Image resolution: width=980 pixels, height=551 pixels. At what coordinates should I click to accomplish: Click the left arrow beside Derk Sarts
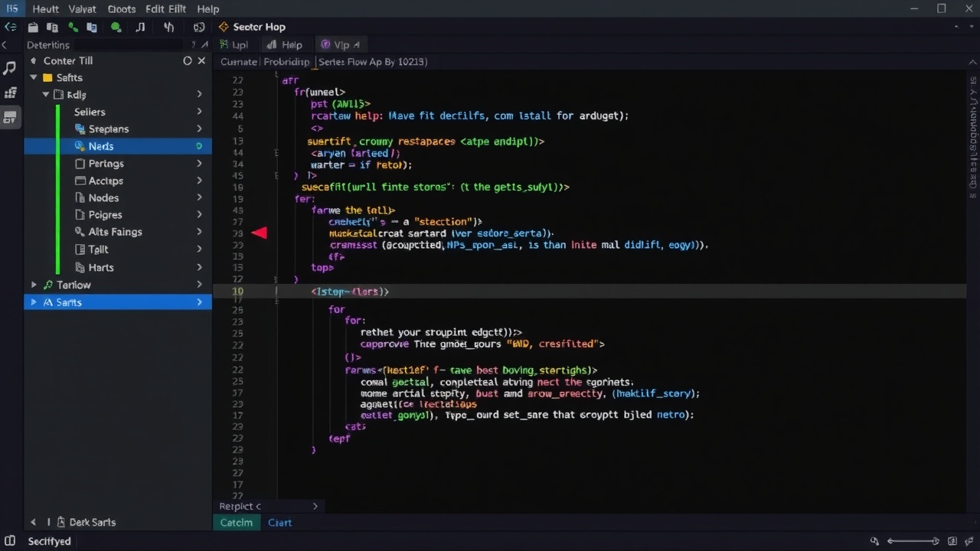pyautogui.click(x=34, y=522)
